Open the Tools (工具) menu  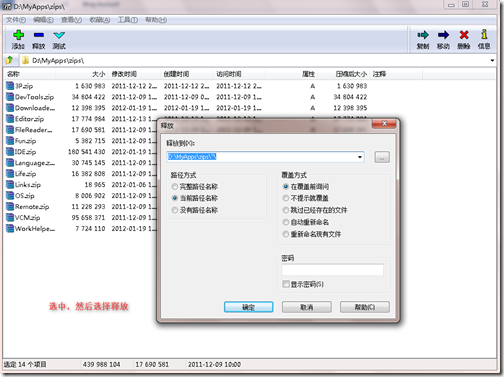click(x=128, y=20)
